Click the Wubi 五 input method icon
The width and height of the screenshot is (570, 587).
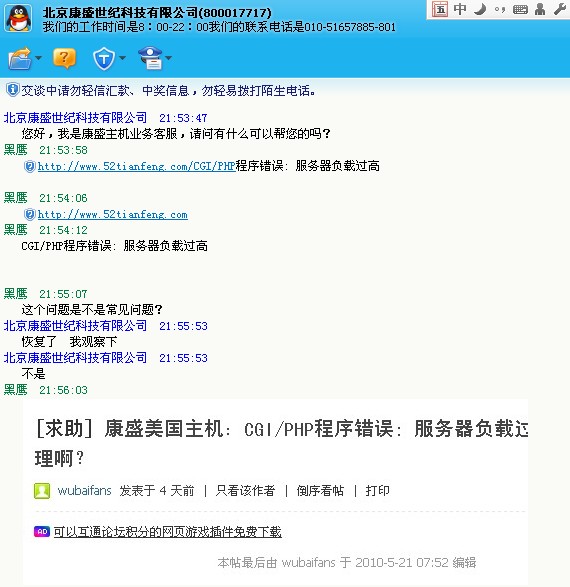click(440, 9)
